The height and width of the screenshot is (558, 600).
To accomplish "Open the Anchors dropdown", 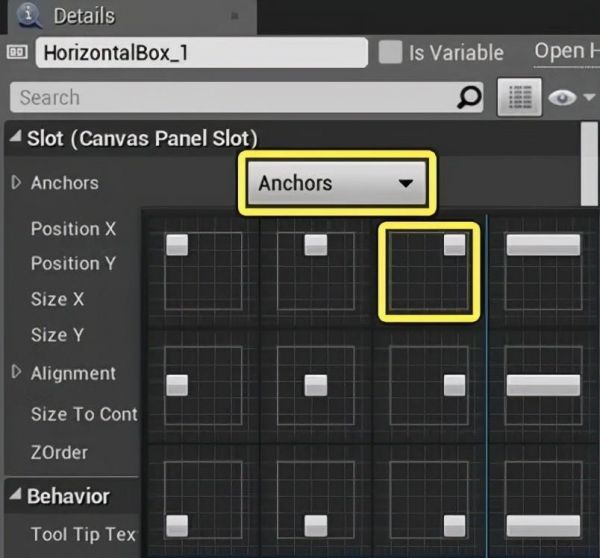I will point(336,183).
